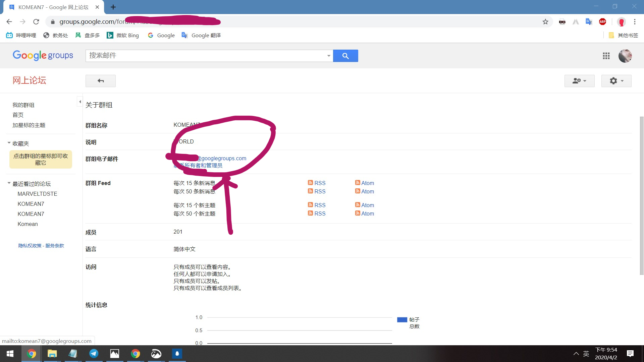The image size is (644, 362).
Task: Click the RSS icon for 每次 15 条新消息
Action: click(311, 183)
